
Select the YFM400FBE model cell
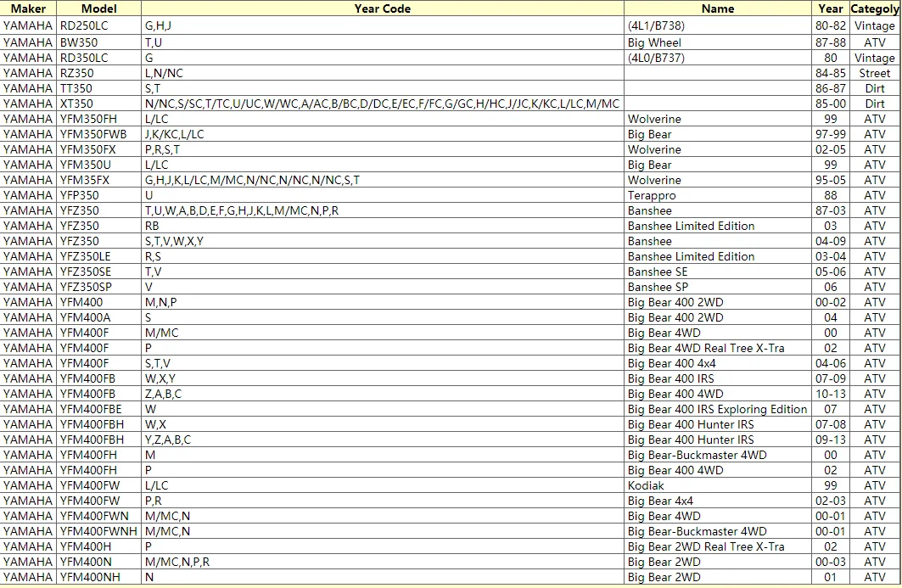[99, 409]
